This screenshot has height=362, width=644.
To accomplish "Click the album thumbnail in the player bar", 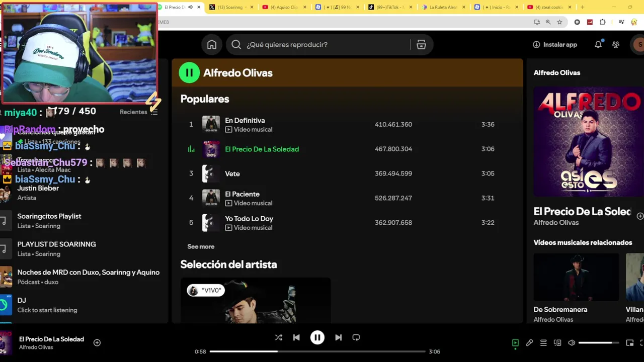I will [6, 343].
